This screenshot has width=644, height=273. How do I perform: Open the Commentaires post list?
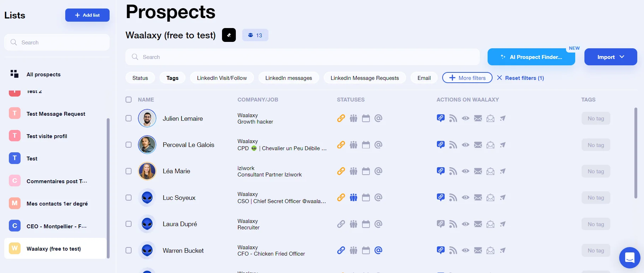(x=56, y=181)
